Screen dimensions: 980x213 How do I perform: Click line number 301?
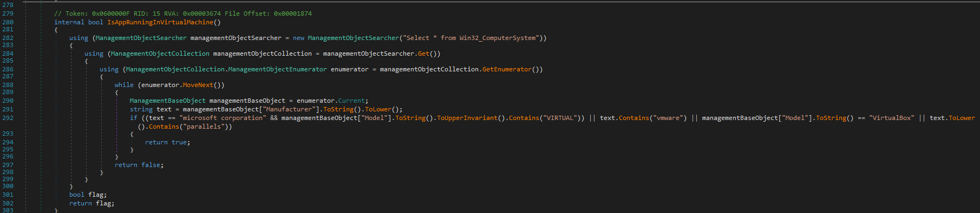(8, 195)
